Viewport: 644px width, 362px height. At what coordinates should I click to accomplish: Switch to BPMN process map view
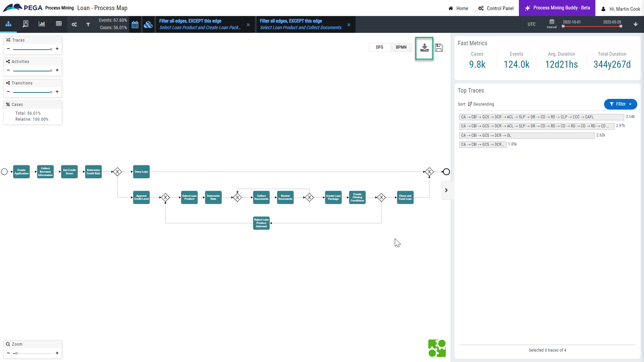click(x=401, y=47)
